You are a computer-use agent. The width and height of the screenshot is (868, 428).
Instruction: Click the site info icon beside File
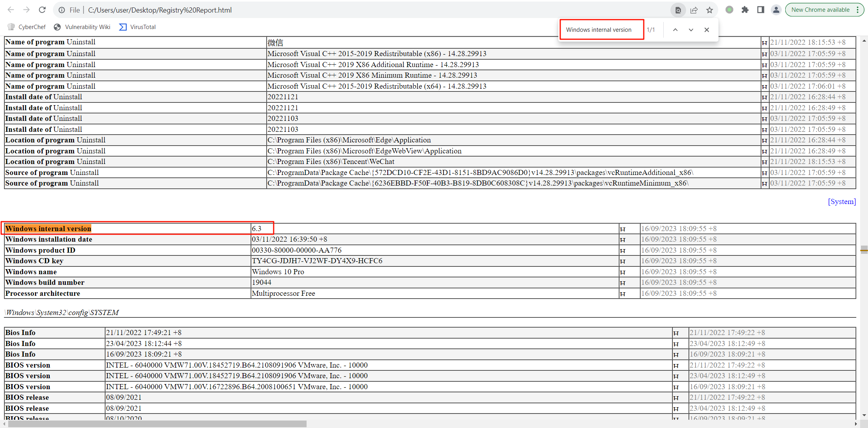point(62,10)
